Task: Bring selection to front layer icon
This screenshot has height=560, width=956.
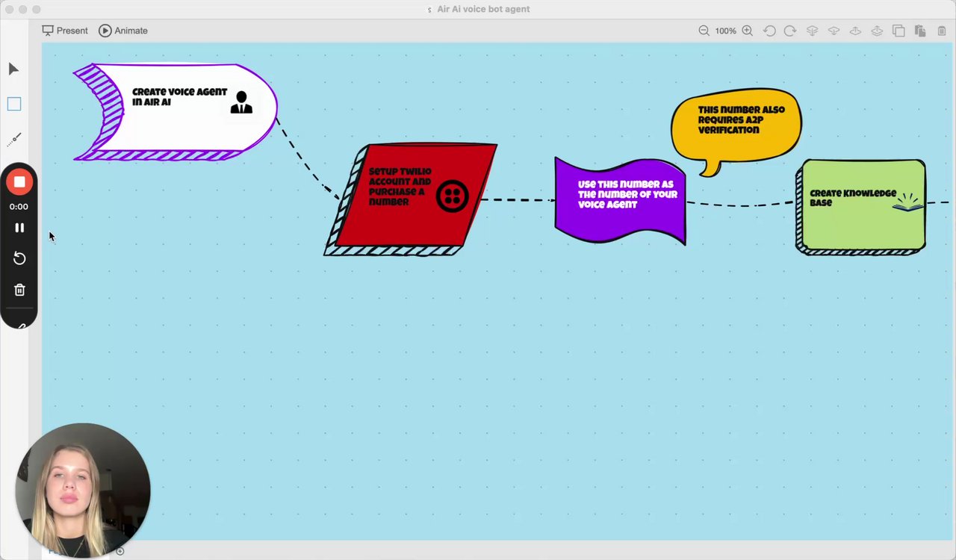Action: 878,31
